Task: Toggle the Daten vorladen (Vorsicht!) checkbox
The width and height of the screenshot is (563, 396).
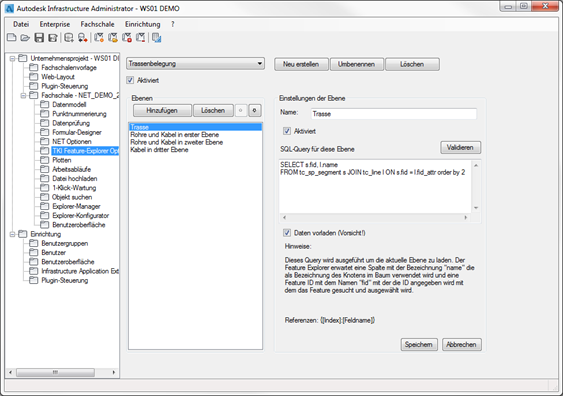Action: pos(287,233)
